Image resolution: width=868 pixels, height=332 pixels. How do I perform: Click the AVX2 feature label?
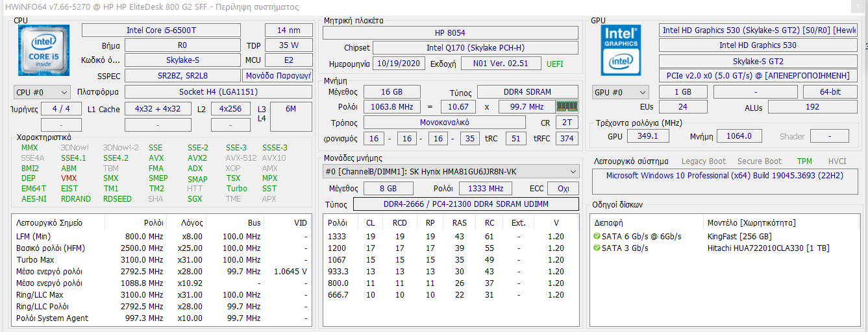[197, 158]
